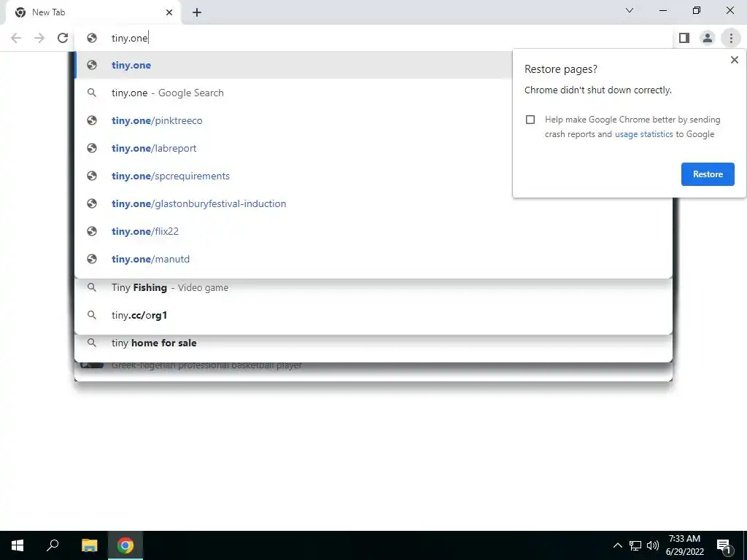Select Tiny Fishing video game suggestion
This screenshot has height=560, width=747.
373,287
